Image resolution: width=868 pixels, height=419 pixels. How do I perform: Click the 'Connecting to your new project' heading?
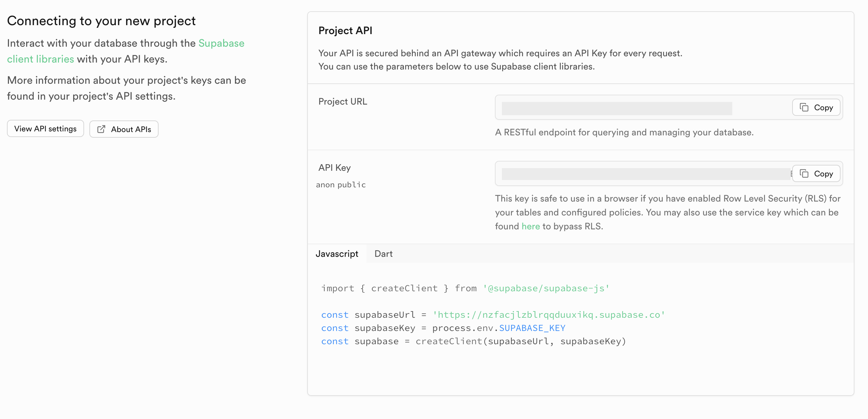(x=101, y=21)
